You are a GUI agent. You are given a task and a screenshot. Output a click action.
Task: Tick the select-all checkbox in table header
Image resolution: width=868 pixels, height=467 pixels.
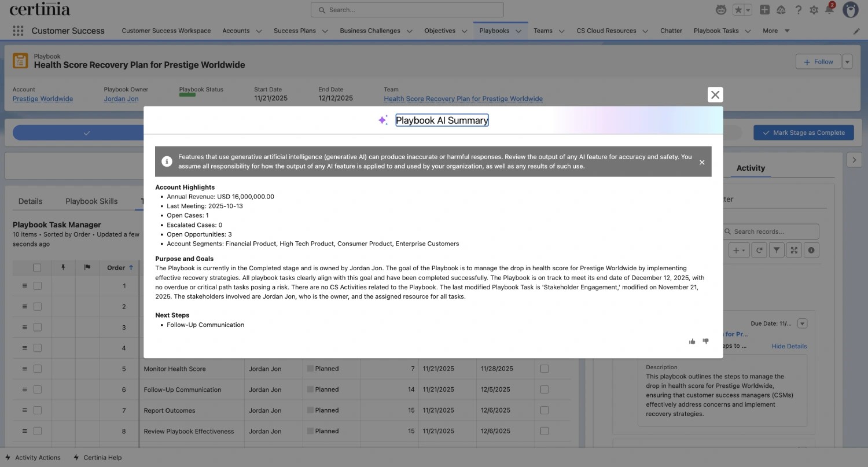(x=37, y=267)
